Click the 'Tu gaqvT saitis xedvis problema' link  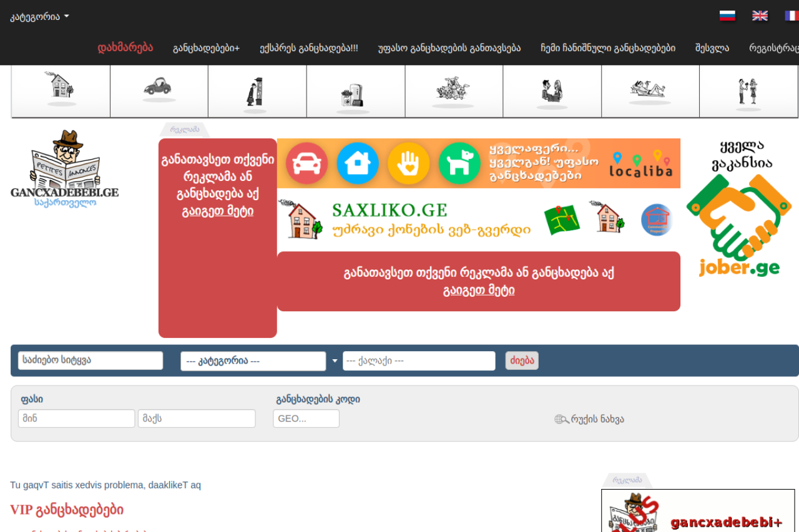coord(105,485)
